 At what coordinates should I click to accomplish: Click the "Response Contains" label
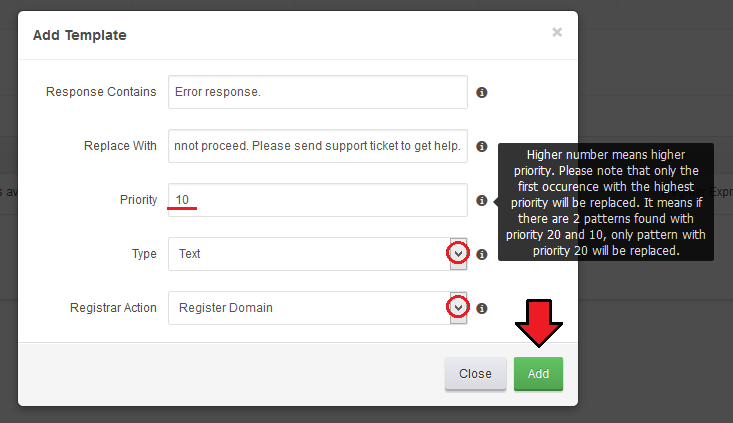coord(101,92)
